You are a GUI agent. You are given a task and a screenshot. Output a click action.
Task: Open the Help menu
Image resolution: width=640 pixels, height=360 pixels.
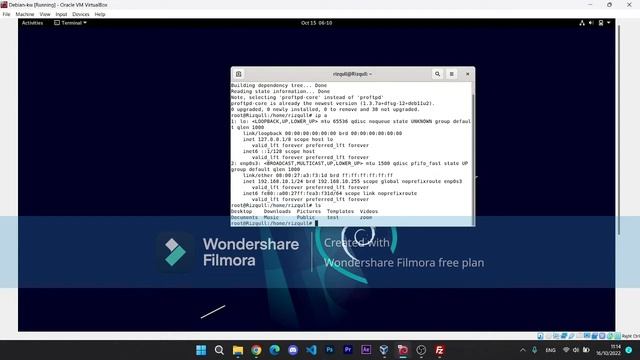coord(100,14)
